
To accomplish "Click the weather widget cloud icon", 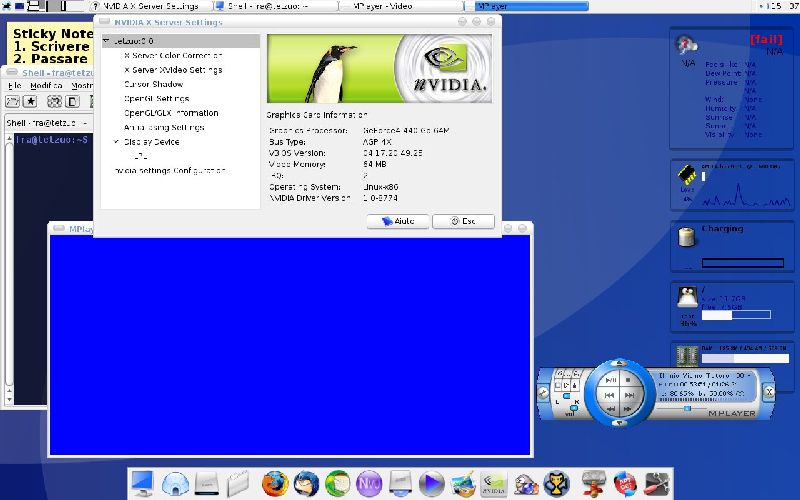I will (687, 46).
